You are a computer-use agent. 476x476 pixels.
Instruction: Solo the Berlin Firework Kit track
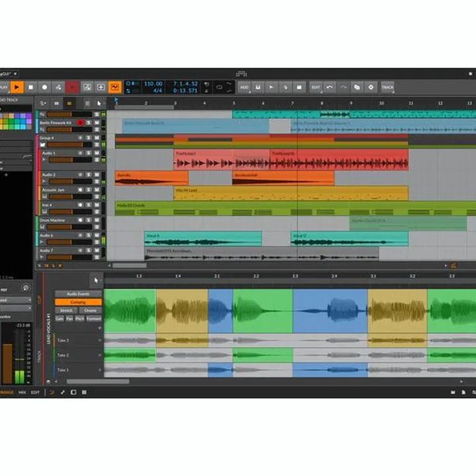(89, 123)
